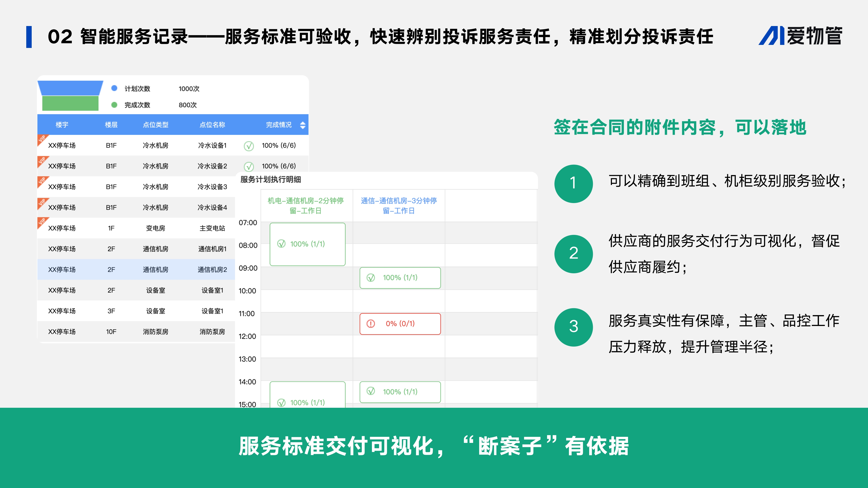The image size is (868, 488).
Task: Click the green check icon for 冷水设备2
Action: tap(249, 166)
